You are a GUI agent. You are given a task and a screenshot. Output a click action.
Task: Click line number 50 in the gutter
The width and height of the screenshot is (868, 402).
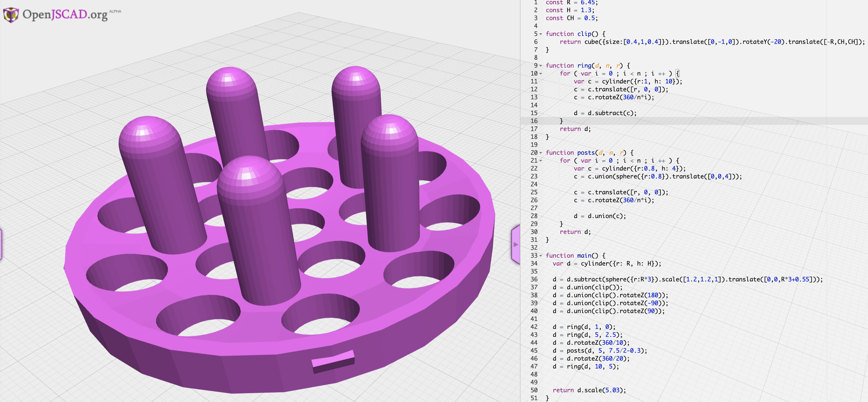tap(534, 390)
